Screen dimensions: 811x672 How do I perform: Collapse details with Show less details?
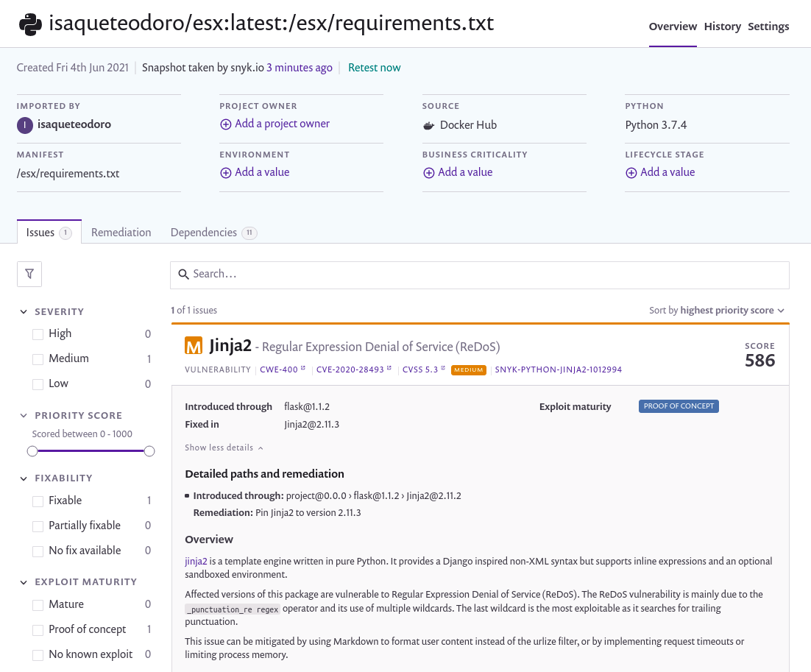point(224,448)
